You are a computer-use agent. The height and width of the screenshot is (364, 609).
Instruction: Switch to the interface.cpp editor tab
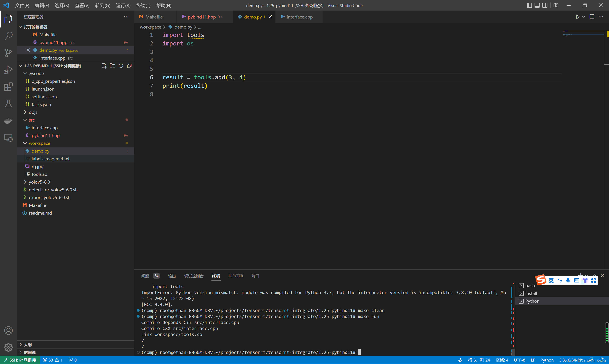click(299, 17)
